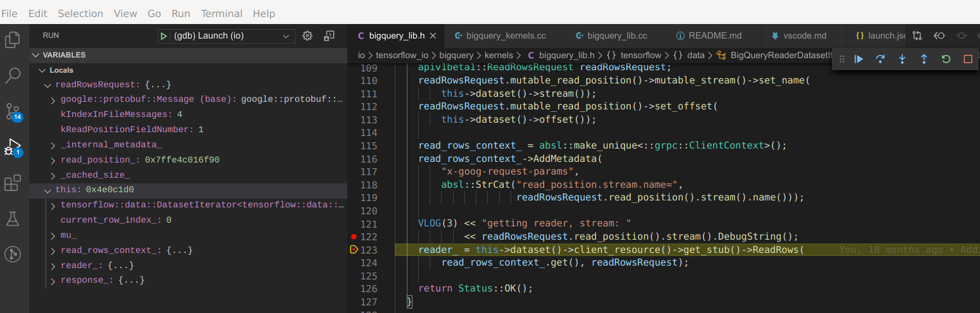The image size is (980, 313).
Task: Expand the read_rows_context_ variable
Action: tap(54, 250)
